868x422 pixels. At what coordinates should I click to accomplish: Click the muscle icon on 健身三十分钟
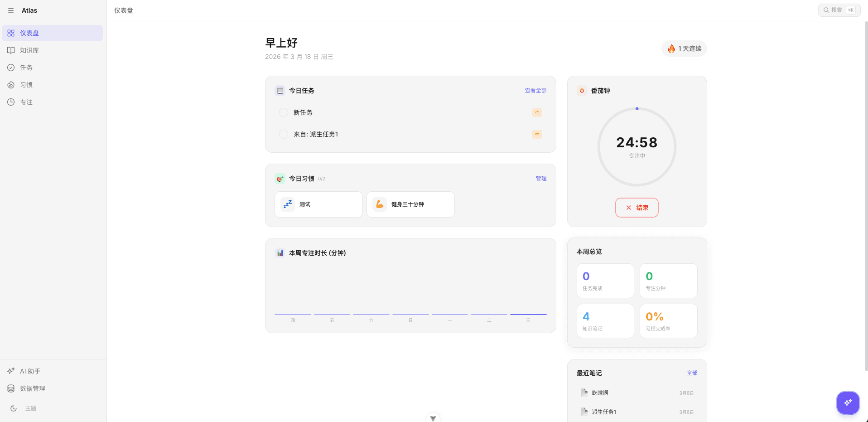(x=380, y=204)
